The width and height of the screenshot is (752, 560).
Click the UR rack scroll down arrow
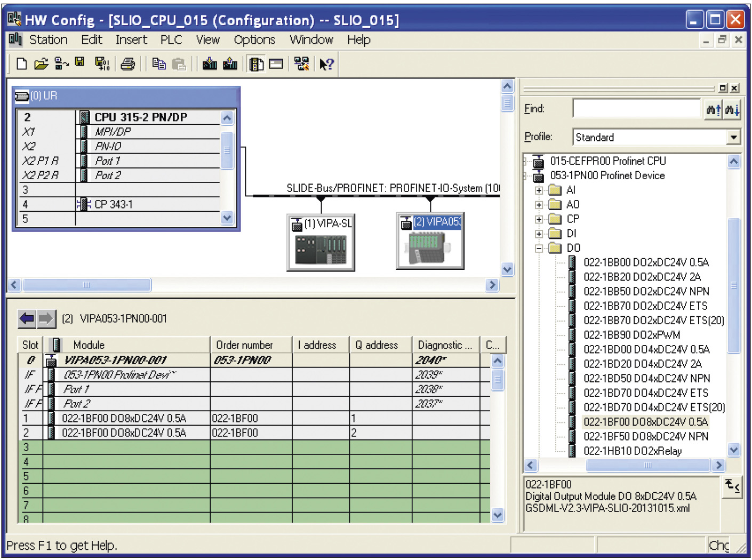pos(227,218)
